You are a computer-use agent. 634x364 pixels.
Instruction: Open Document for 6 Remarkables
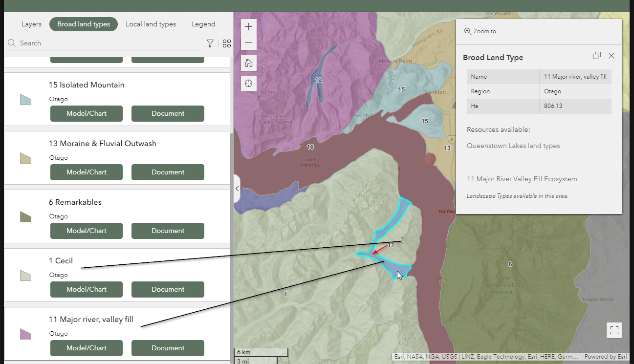[168, 231]
